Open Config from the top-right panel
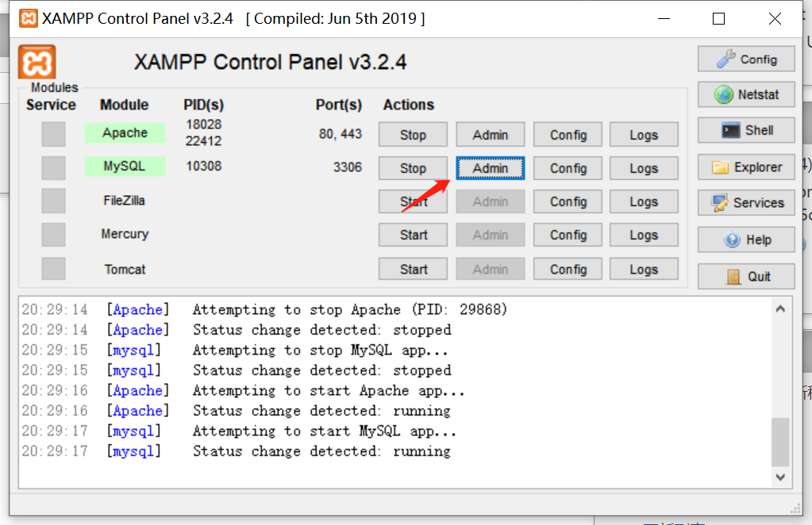 click(745, 59)
